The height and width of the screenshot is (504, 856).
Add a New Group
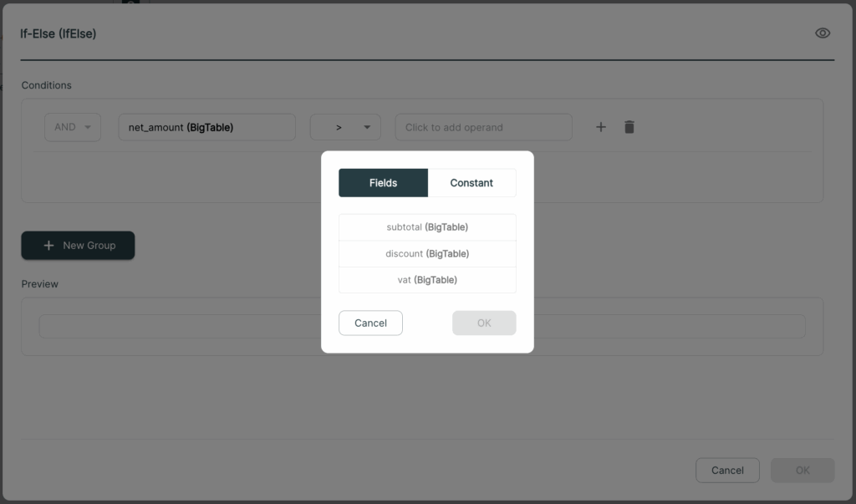78,245
